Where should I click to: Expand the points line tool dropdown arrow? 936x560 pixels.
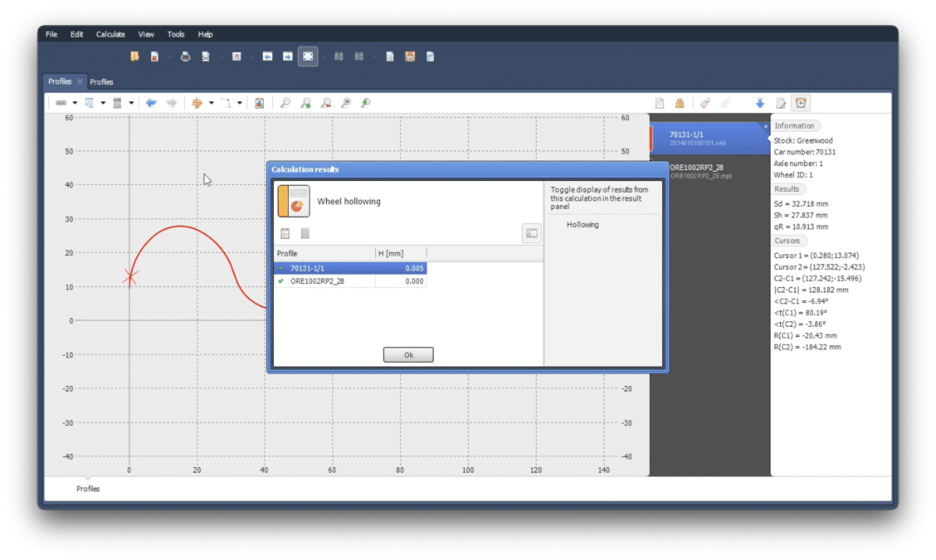(239, 103)
